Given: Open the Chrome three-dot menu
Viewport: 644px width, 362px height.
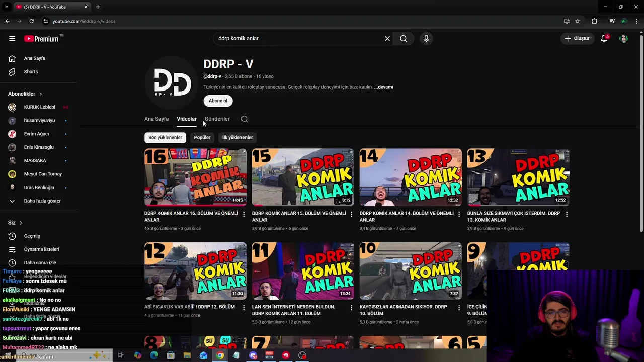Looking at the screenshot, I should click(637, 21).
